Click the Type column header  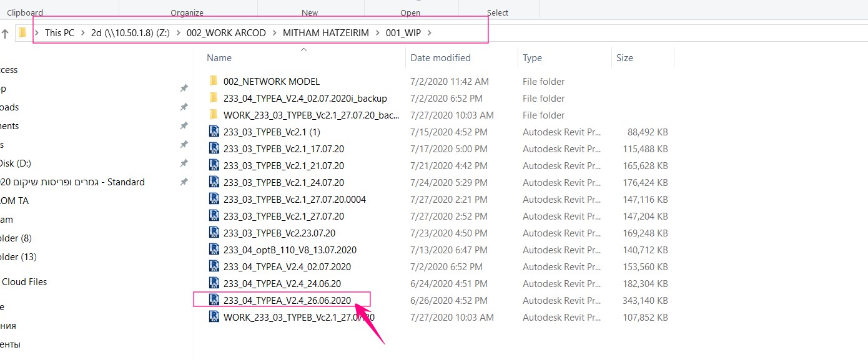click(532, 58)
